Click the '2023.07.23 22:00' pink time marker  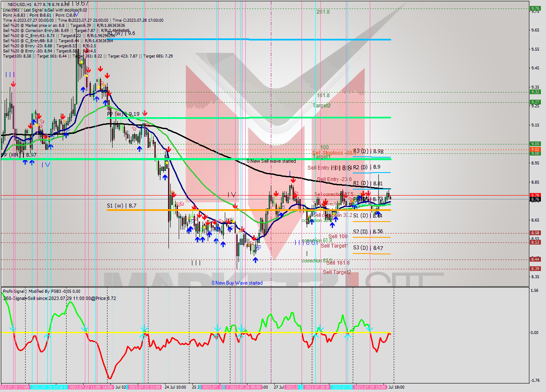coord(144,387)
